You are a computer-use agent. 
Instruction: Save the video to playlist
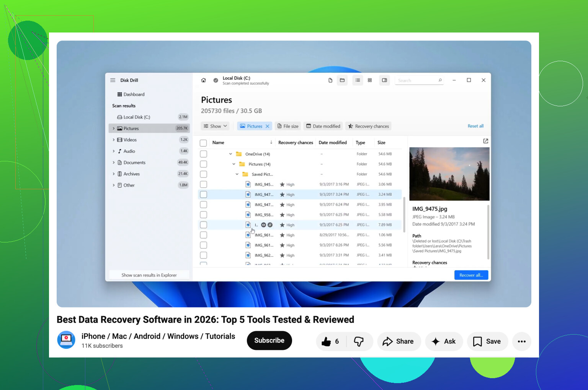coord(487,341)
